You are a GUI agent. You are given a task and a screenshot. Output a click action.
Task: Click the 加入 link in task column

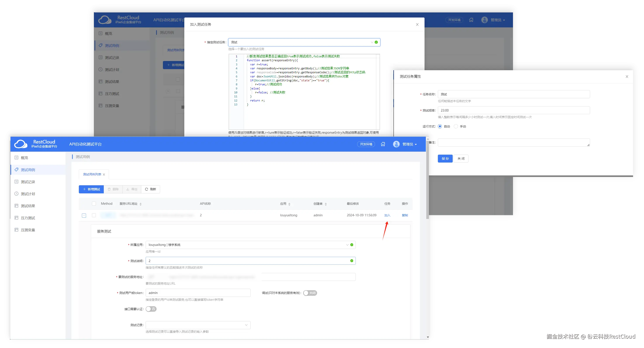coord(387,215)
